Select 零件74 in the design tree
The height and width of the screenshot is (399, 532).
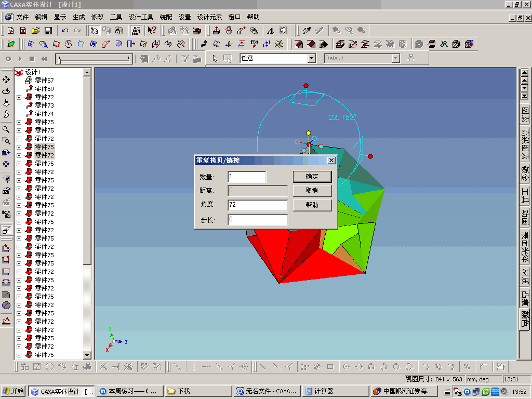[45, 114]
